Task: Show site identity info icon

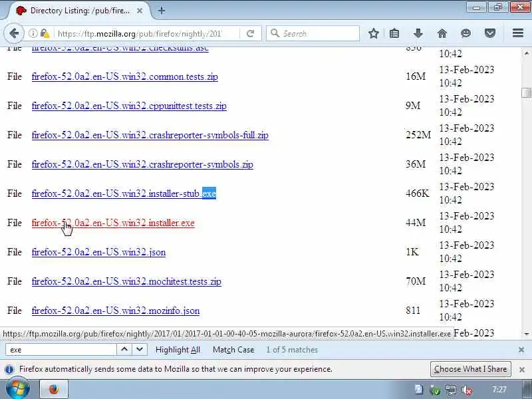Action: [33, 33]
